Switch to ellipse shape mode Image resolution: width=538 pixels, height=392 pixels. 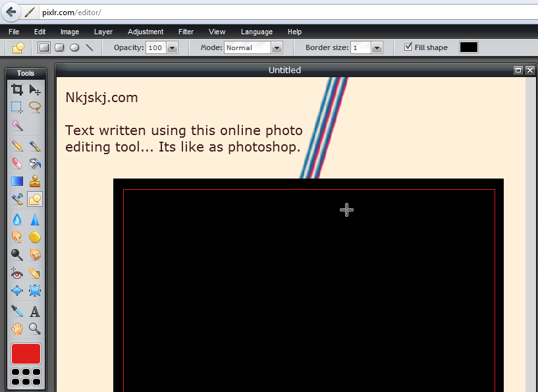pos(74,47)
